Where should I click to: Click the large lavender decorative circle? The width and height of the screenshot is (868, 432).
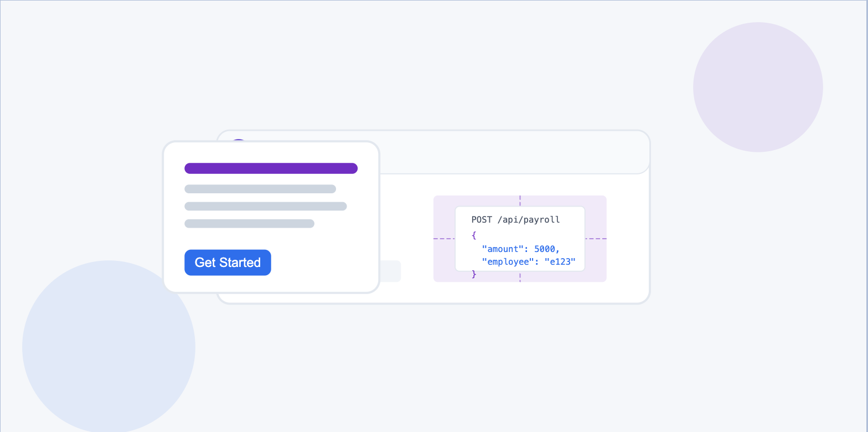tap(758, 87)
